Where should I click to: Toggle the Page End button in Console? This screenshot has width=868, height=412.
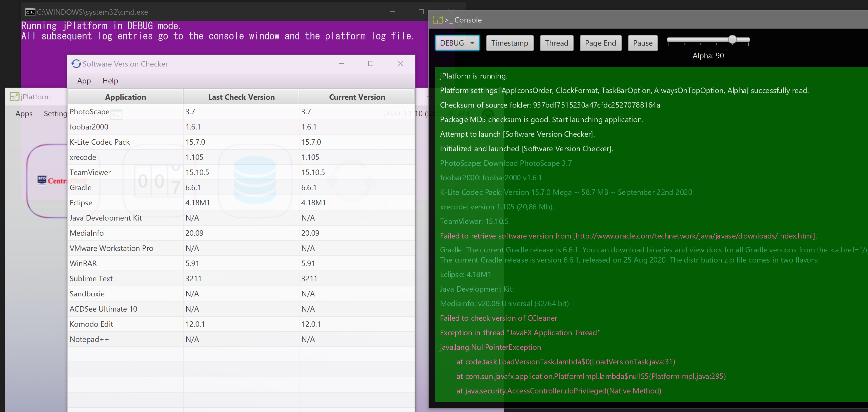tap(600, 43)
